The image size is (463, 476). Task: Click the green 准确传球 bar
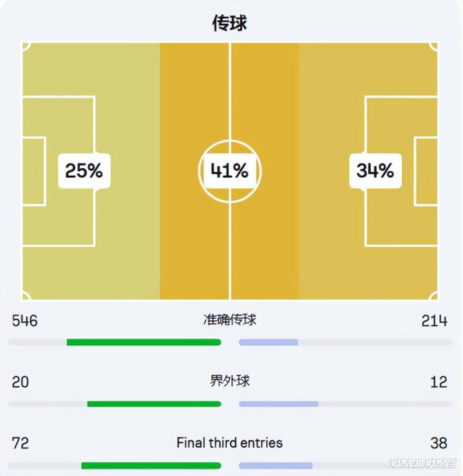[x=144, y=343]
